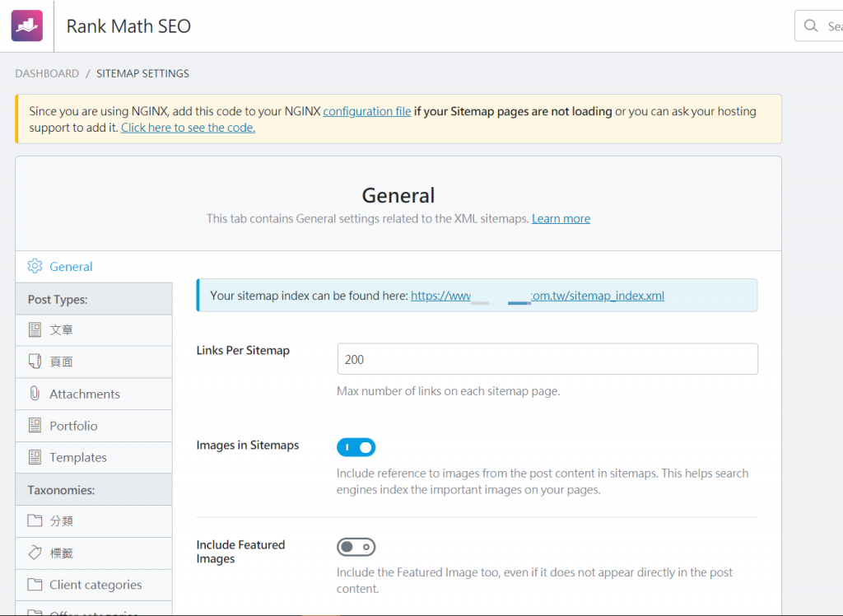Screen dimensions: 843x616
Task: Follow the NGINX configuration file link
Action: click(x=366, y=111)
